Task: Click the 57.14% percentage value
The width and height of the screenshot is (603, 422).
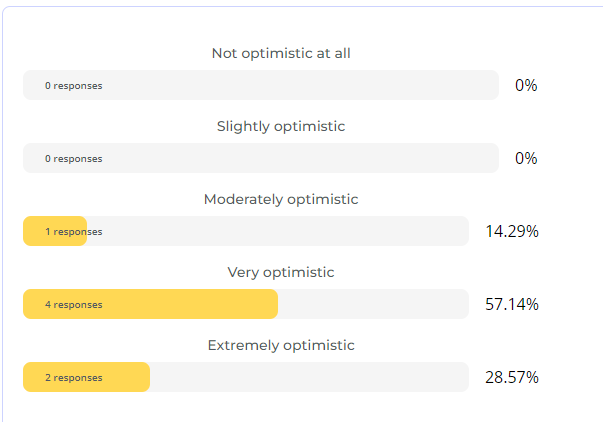Action: (512, 304)
